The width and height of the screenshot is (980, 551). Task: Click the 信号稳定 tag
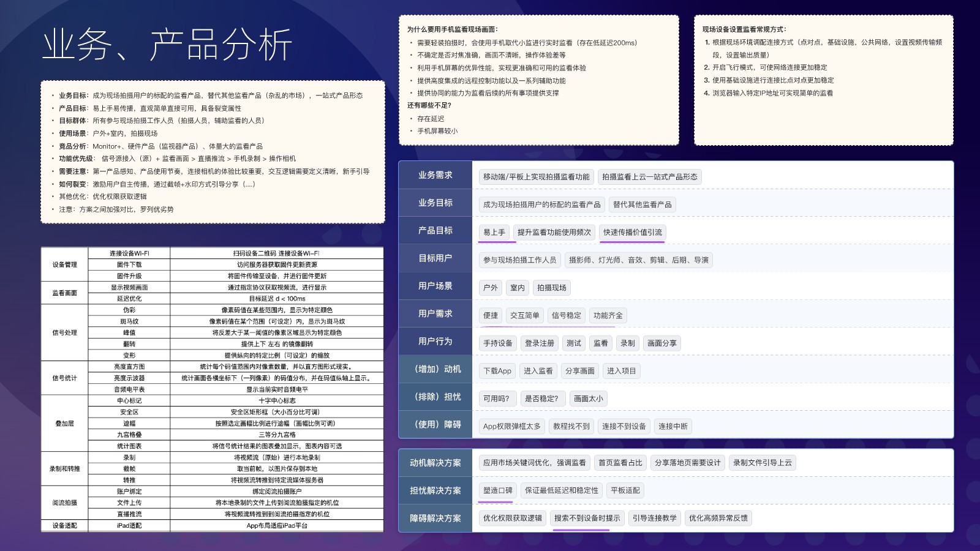(x=567, y=315)
